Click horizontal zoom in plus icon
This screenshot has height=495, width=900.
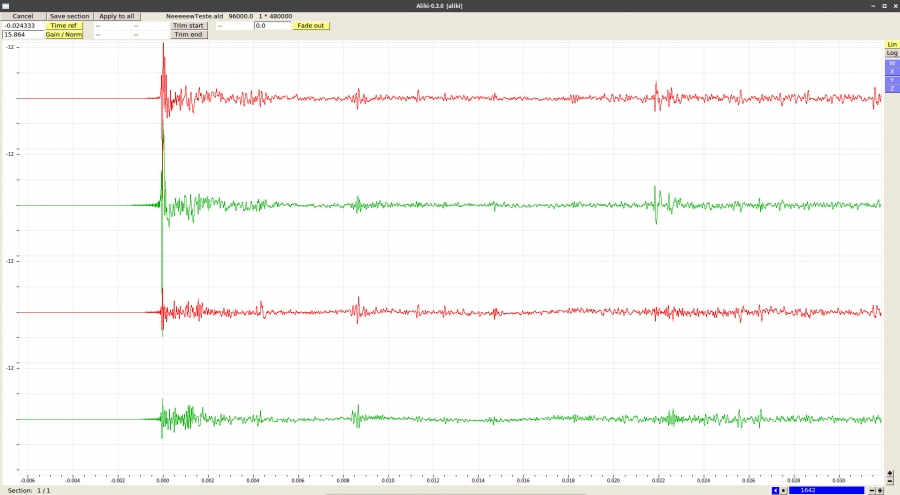[880, 490]
